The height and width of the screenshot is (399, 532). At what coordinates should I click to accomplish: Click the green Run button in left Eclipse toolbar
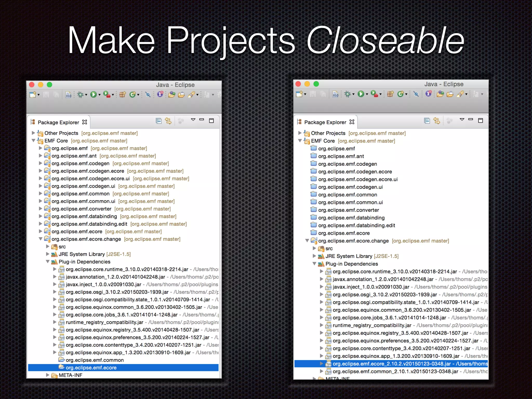coord(94,95)
